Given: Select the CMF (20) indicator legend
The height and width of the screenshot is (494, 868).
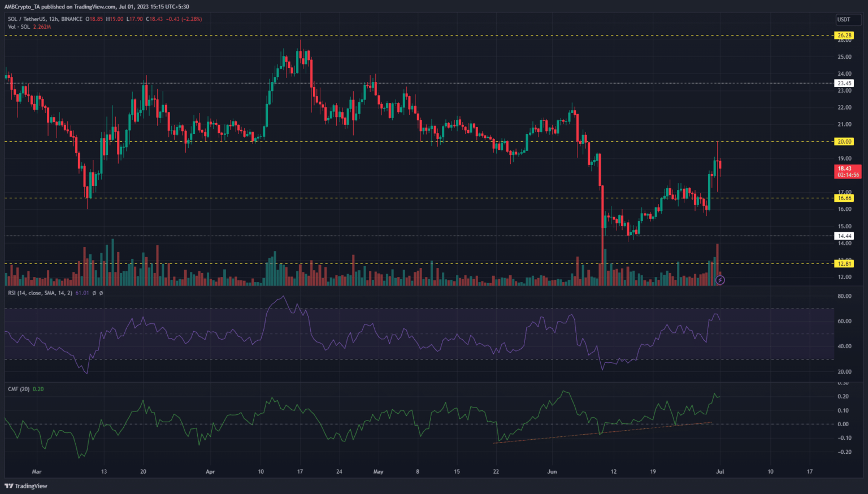Looking at the screenshot, I should click(19, 389).
